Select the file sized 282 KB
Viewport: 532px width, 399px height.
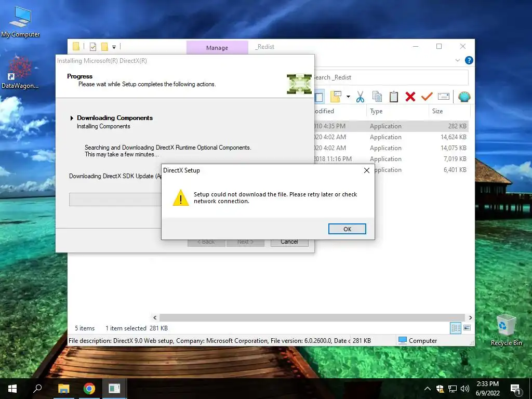(x=391, y=126)
